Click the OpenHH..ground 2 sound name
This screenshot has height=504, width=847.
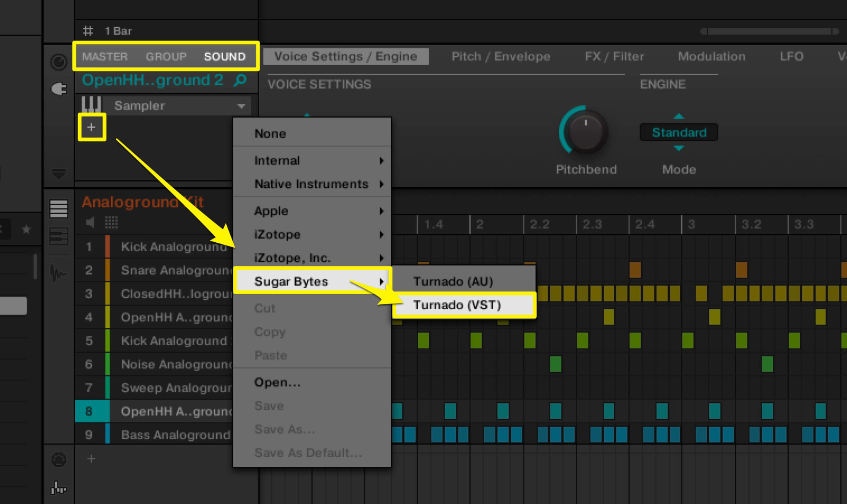tap(153, 80)
